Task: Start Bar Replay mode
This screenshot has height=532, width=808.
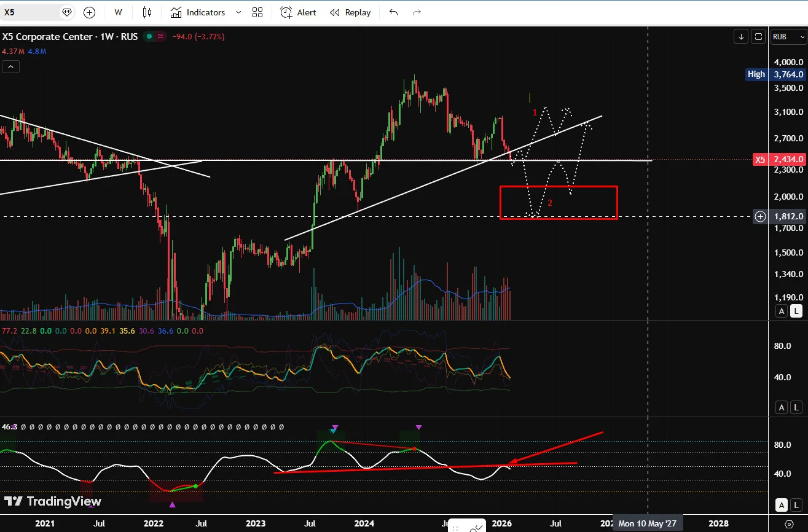Action: 350,12
